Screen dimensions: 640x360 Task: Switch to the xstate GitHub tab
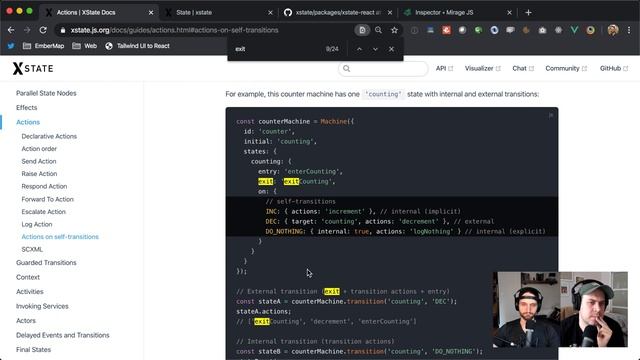337,13
